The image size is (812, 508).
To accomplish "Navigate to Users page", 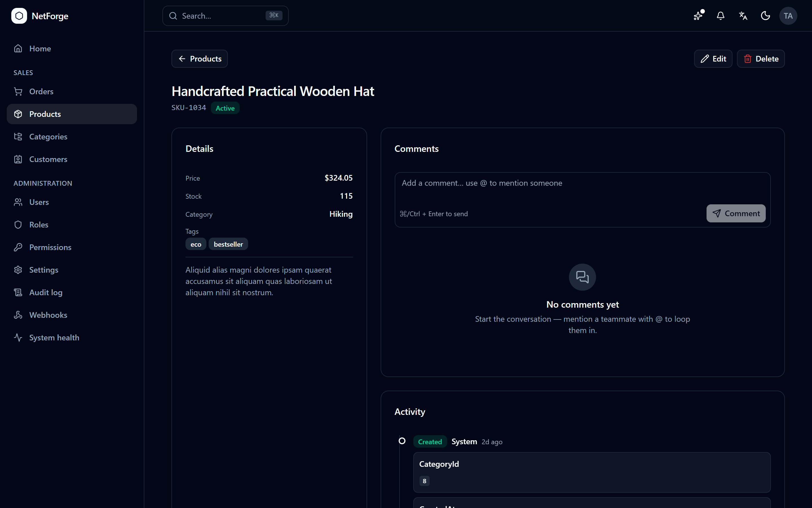I will click(72, 202).
